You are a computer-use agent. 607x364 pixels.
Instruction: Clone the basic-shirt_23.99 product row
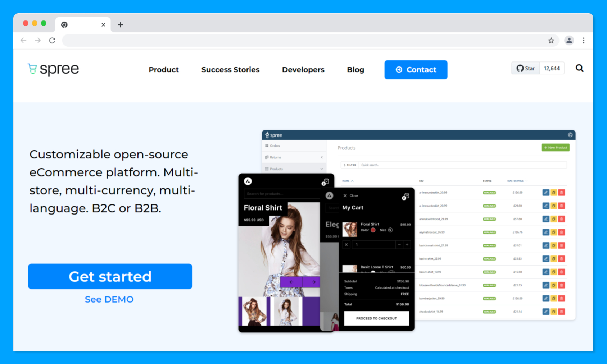coord(553,259)
